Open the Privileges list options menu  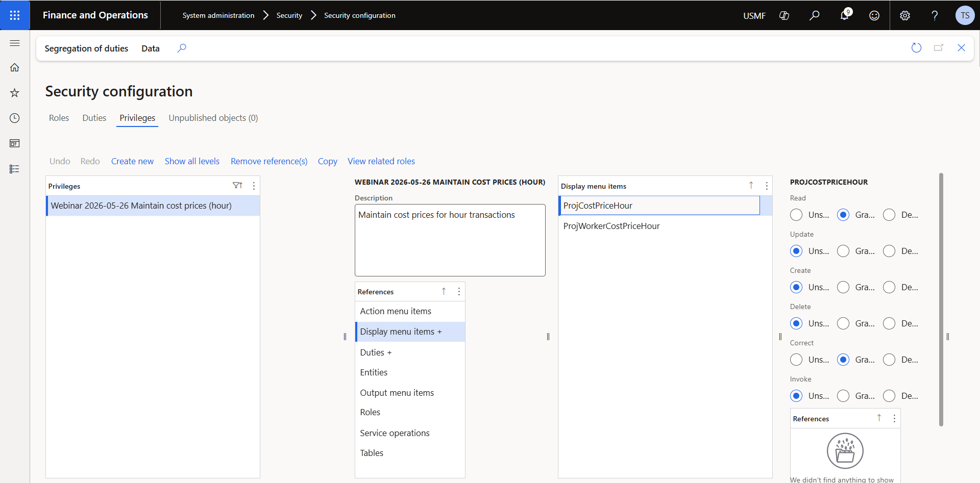click(x=254, y=186)
